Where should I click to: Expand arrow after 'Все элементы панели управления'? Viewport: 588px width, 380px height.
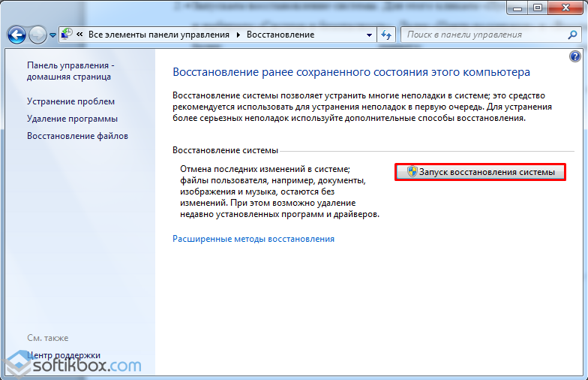coord(238,35)
